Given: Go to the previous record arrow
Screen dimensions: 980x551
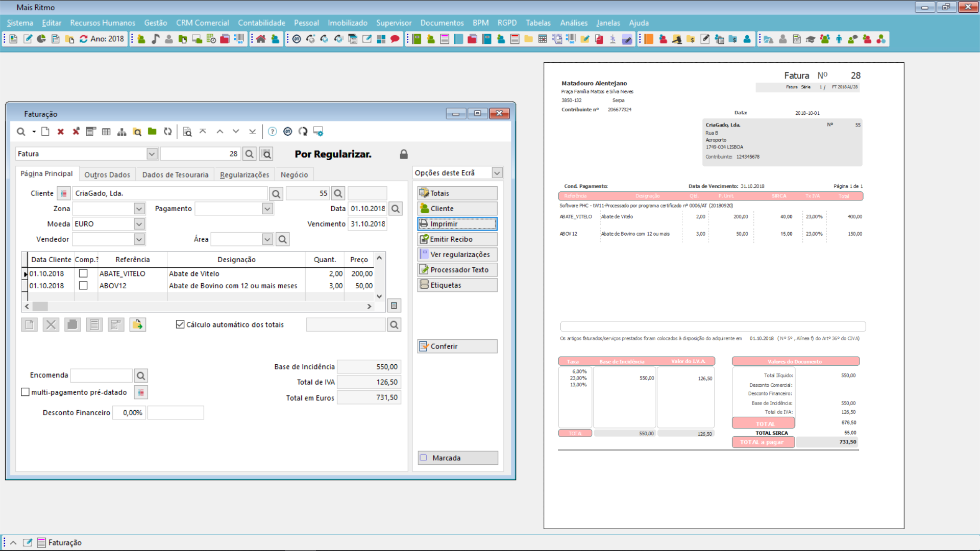Looking at the screenshot, I should click(x=219, y=132).
